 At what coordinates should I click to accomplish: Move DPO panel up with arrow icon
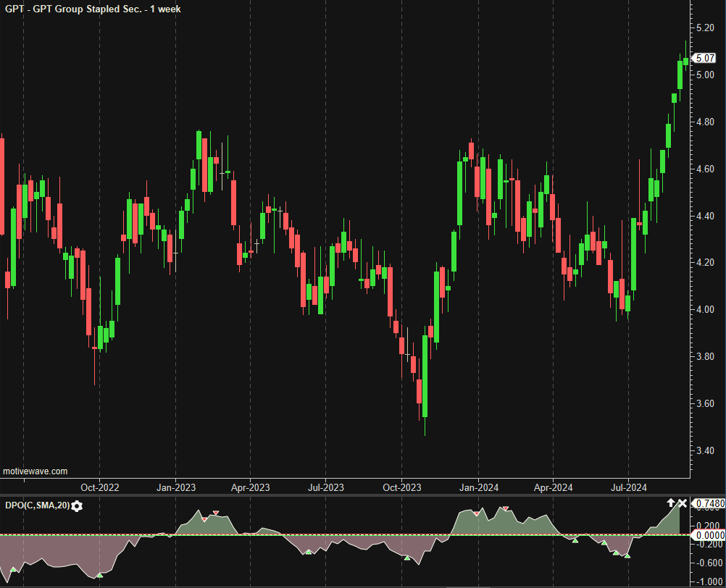pos(671,503)
